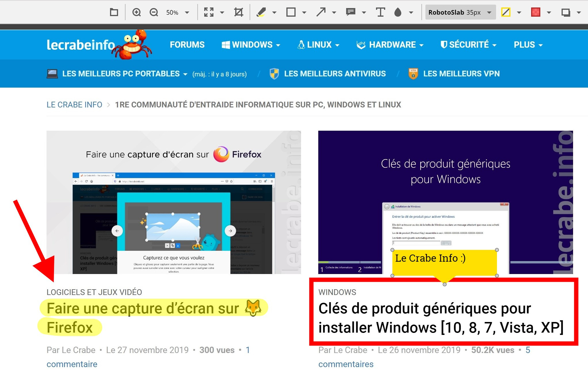
Task: Open the LINUX navigation menu
Action: pos(318,45)
